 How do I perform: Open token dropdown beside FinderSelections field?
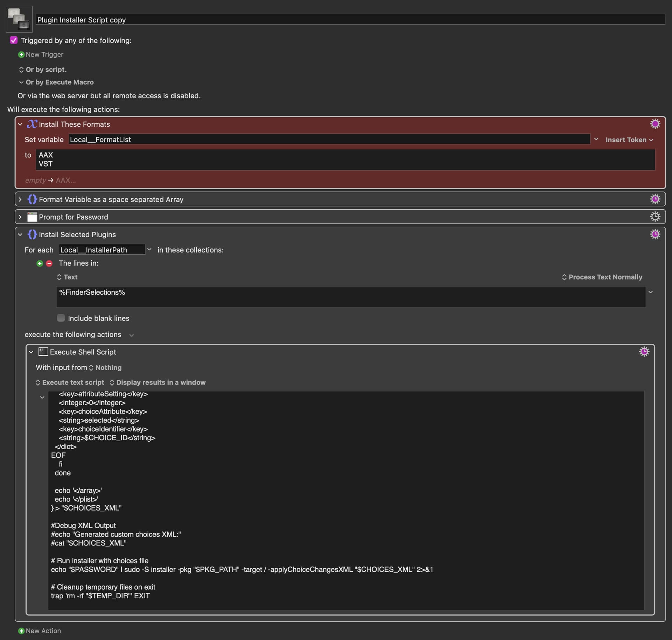(x=650, y=292)
